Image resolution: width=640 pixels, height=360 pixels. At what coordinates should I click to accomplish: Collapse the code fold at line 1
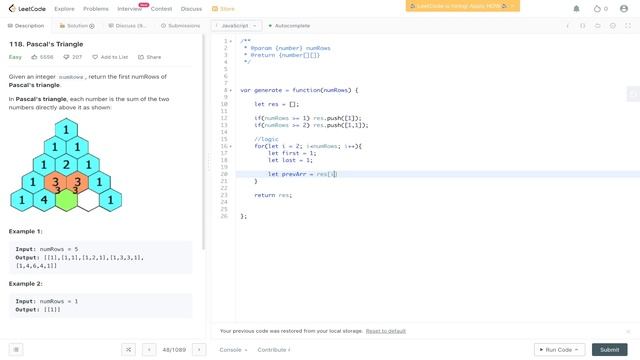231,41
